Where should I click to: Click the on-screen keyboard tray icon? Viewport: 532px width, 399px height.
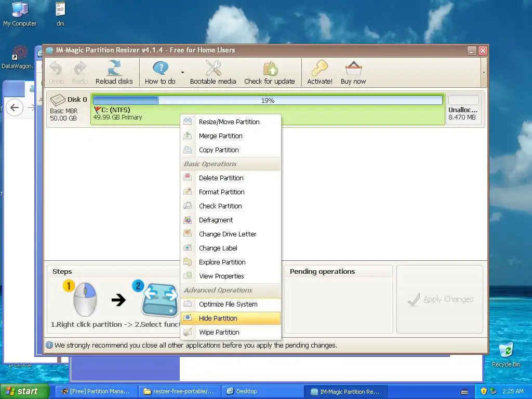pos(464,392)
